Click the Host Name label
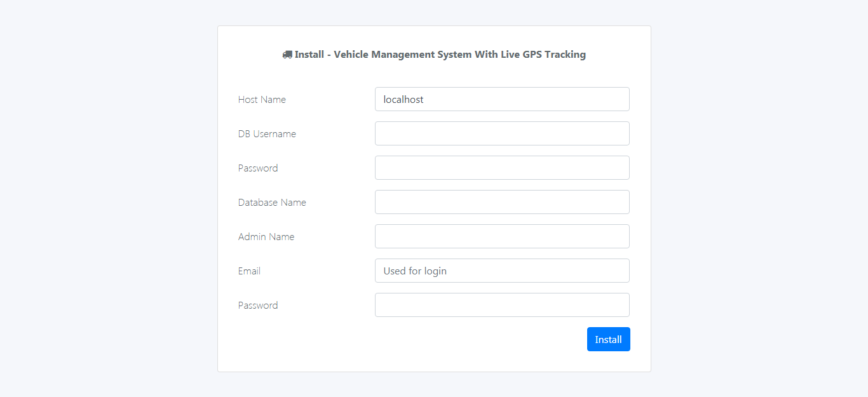The width and height of the screenshot is (868, 397). click(262, 99)
